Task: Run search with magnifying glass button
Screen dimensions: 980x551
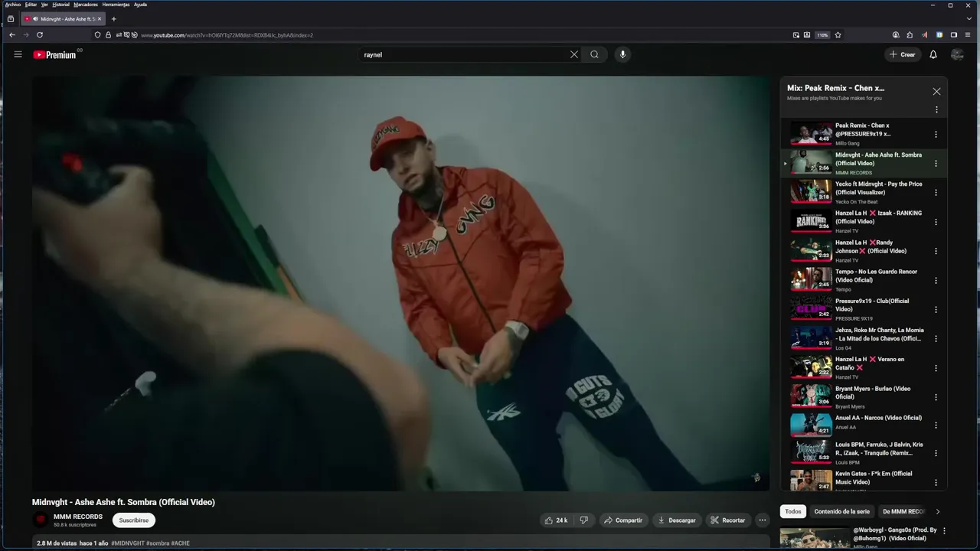Action: point(594,54)
